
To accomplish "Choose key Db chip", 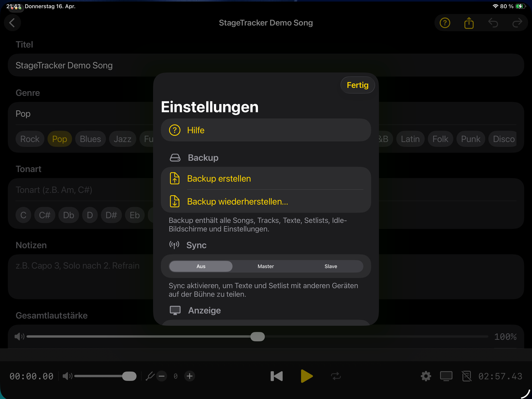I will coord(69,215).
